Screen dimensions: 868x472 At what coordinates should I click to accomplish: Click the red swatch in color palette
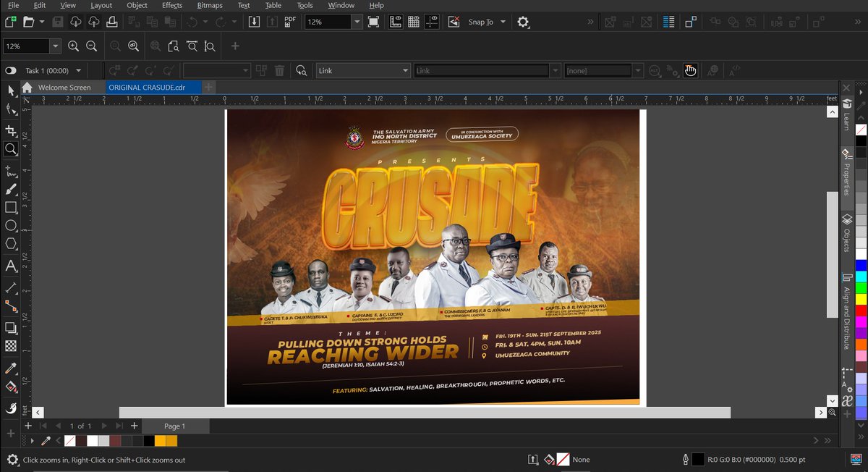861,311
